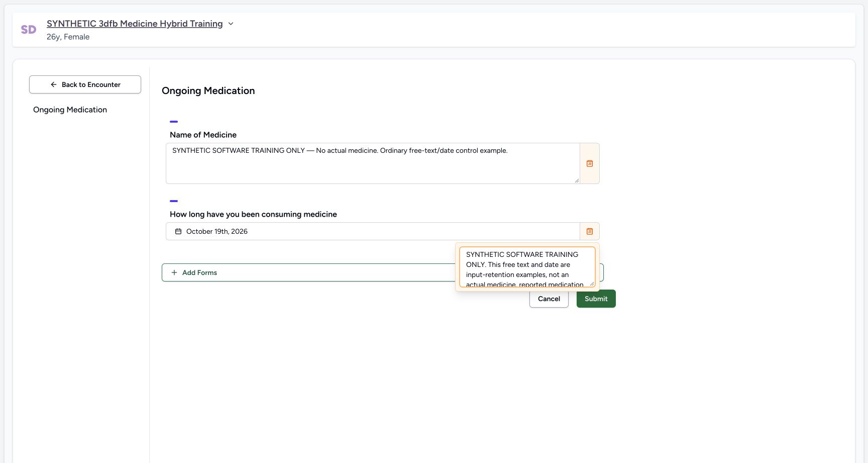The height and width of the screenshot is (463, 868).
Task: Select Ongoing Medication in the sidebar
Action: coord(70,110)
